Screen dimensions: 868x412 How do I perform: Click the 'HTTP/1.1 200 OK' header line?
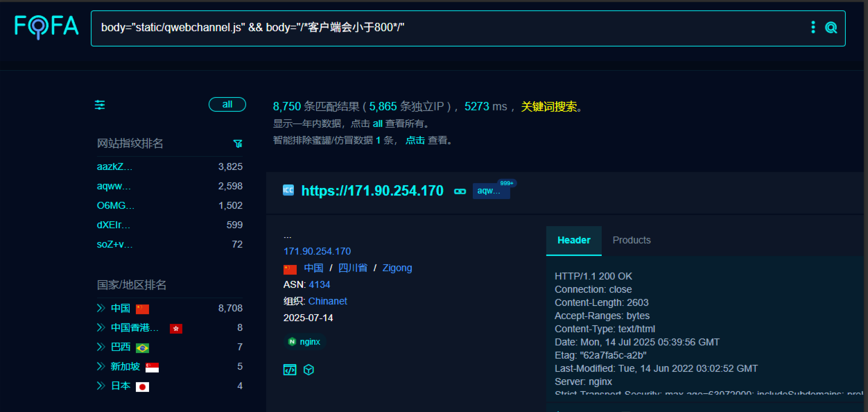pyautogui.click(x=593, y=276)
